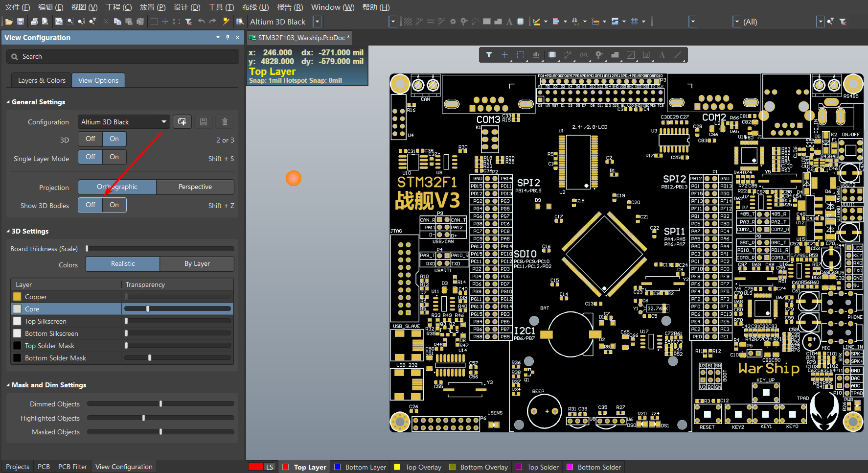The image size is (868, 473).
Task: Select the Place String text tool in active bar
Action: [x=662, y=55]
